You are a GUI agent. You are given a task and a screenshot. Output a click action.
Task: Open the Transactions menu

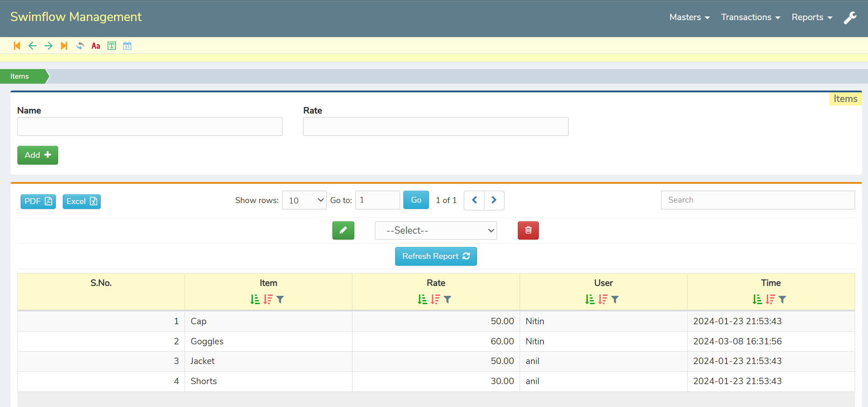click(x=750, y=17)
